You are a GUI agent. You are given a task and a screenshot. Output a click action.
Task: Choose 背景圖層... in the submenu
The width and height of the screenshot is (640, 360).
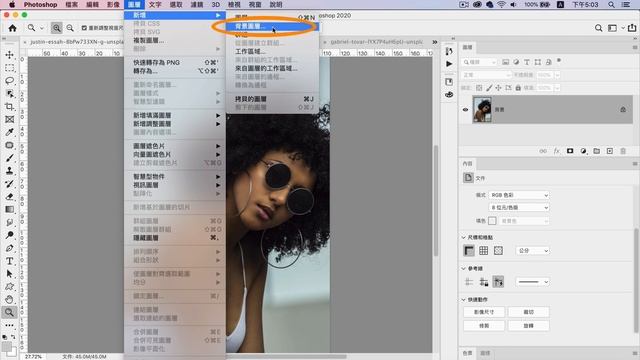272,27
